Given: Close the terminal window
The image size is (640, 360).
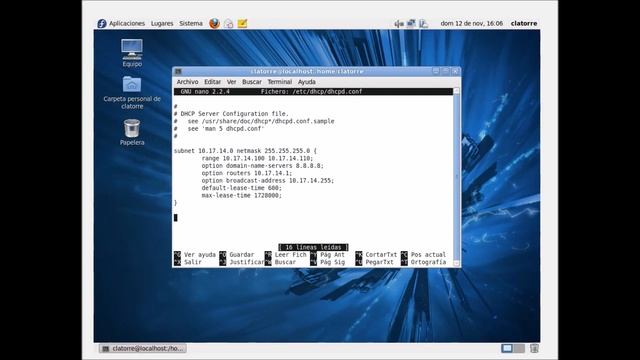Looking at the screenshot, I should pyautogui.click(x=455, y=71).
